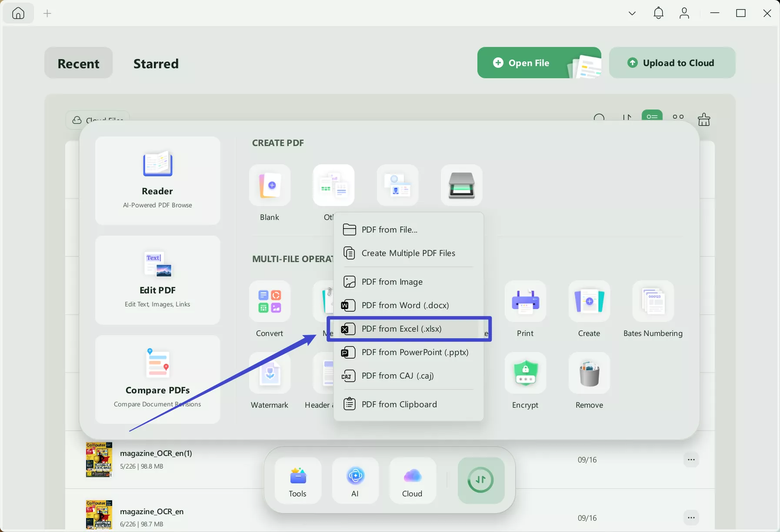Screen dimensions: 780x532
Task: Click the Open File button
Action: tap(528, 63)
